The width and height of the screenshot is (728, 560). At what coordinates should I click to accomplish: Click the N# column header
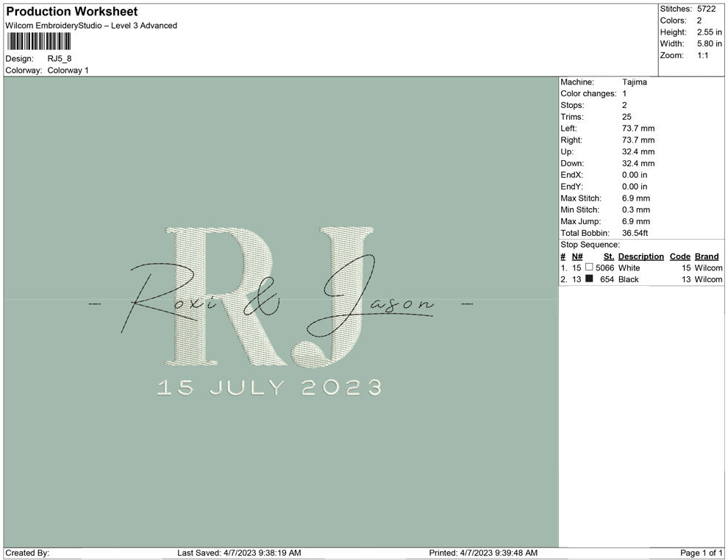coord(577,256)
